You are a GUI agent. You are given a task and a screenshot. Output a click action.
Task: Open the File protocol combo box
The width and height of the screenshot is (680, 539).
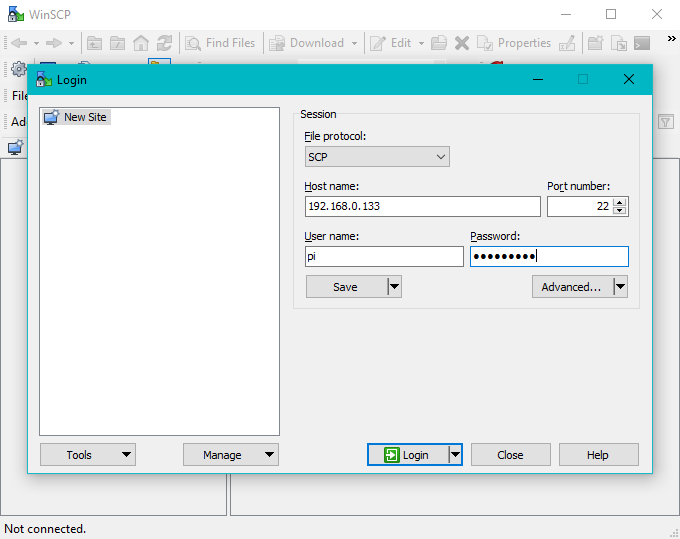(377, 157)
